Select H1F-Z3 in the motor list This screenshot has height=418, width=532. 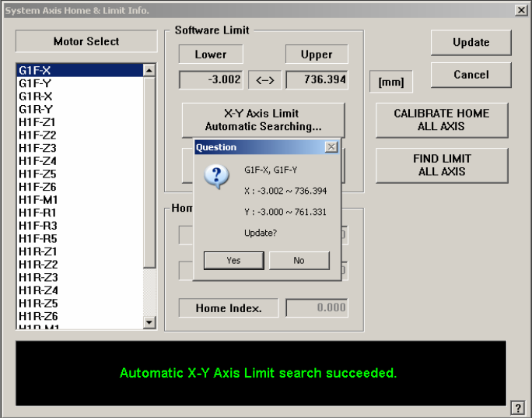coord(80,148)
